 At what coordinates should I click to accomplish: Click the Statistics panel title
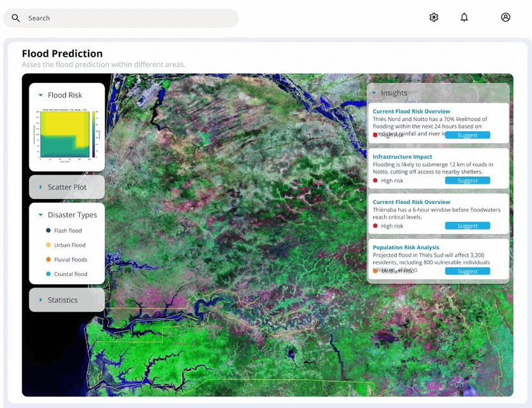coord(63,300)
